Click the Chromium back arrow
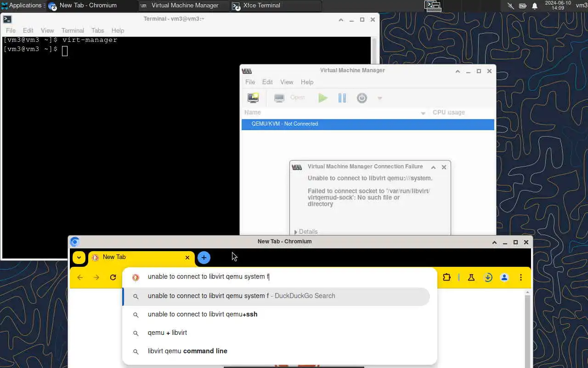 (80, 277)
